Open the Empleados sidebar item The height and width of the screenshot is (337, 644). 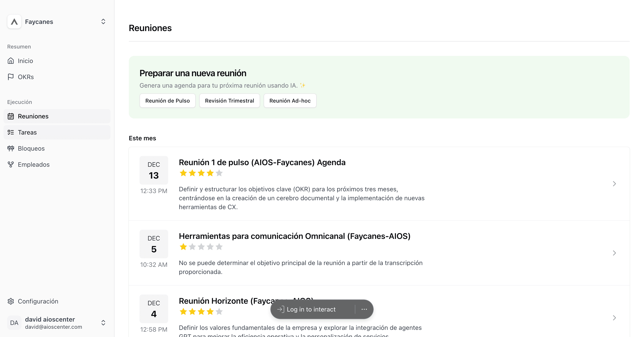(57, 165)
